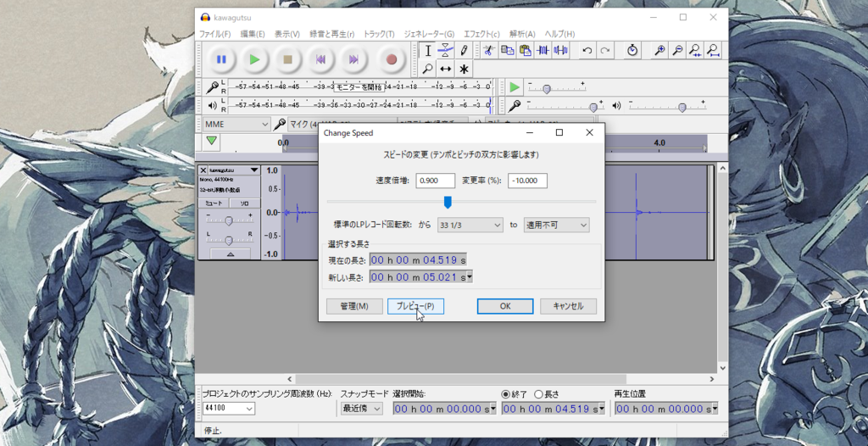Click the Redo arrow icon
The image size is (868, 446).
tap(605, 50)
